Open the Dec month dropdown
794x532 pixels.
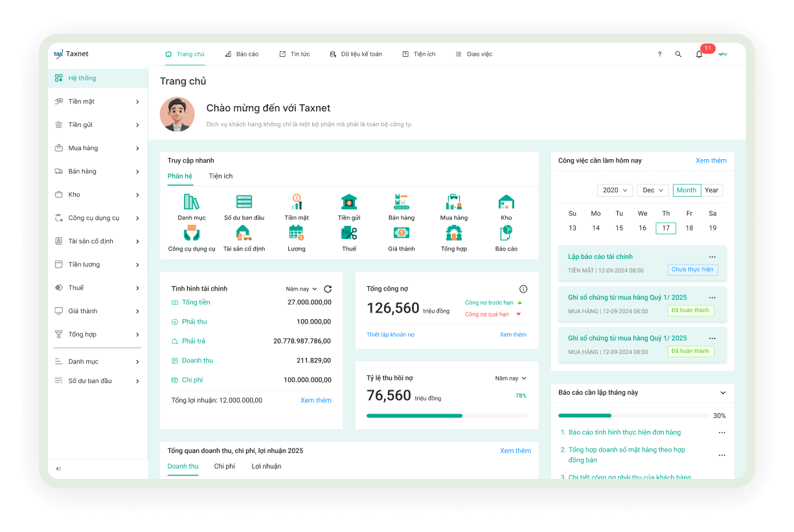coord(653,190)
